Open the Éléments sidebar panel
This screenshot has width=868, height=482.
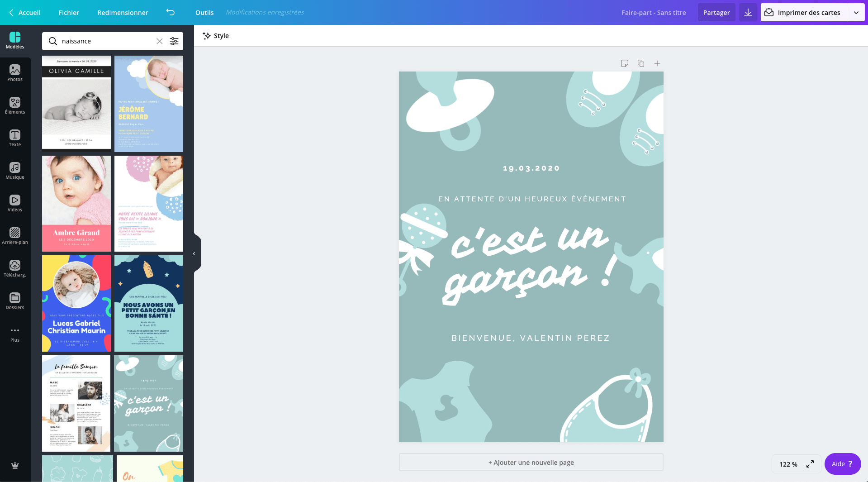(x=15, y=105)
